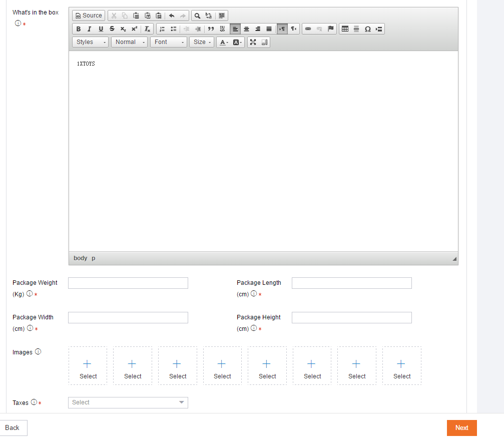Image resolution: width=504 pixels, height=439 pixels.
Task: Click the Select All icon
Action: pos(222,16)
